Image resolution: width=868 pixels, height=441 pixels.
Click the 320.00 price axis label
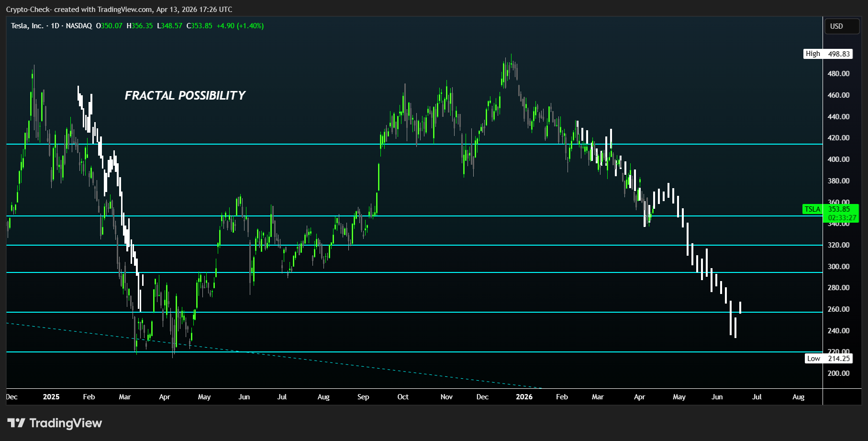pyautogui.click(x=839, y=245)
